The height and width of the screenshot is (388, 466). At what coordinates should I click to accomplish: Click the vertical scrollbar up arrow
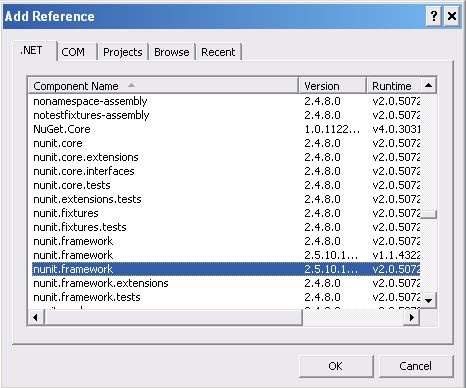pyautogui.click(x=429, y=85)
